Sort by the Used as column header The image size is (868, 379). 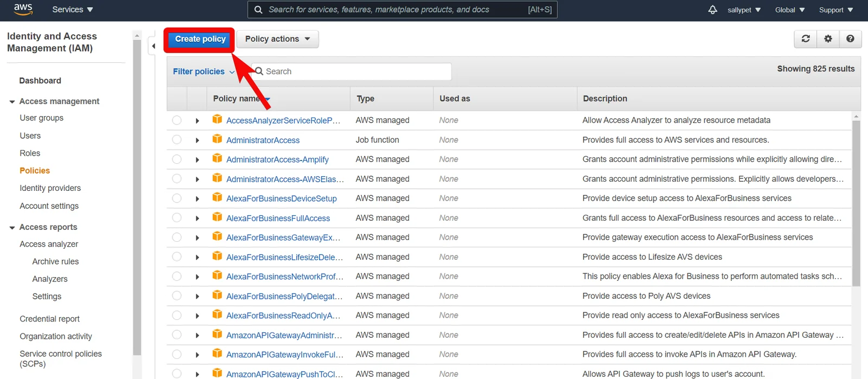coord(455,99)
